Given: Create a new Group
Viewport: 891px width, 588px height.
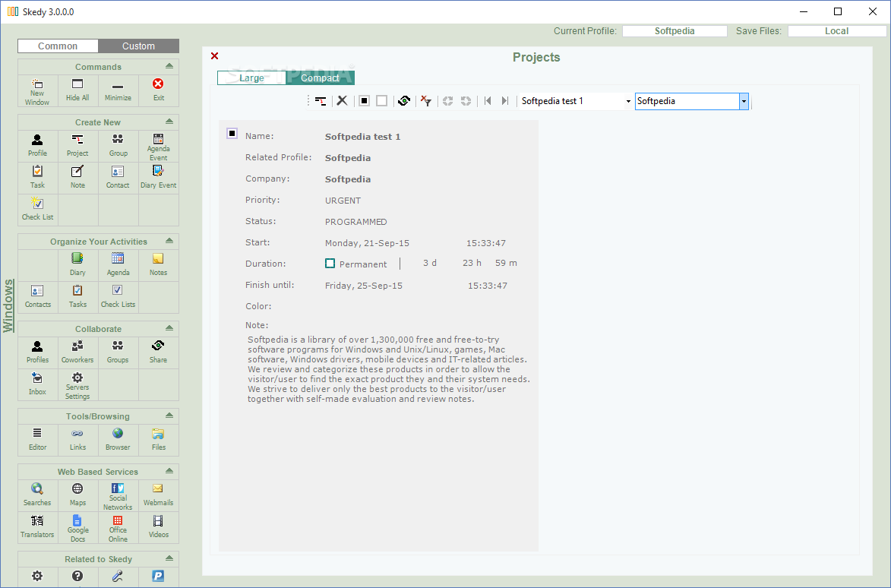Looking at the screenshot, I should [x=118, y=146].
